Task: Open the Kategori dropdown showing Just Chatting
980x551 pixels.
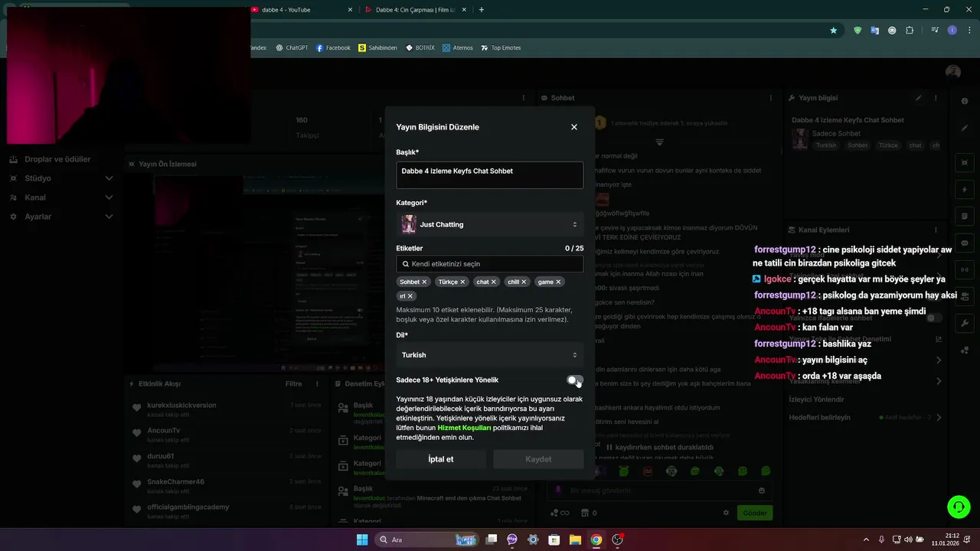Action: click(x=490, y=224)
